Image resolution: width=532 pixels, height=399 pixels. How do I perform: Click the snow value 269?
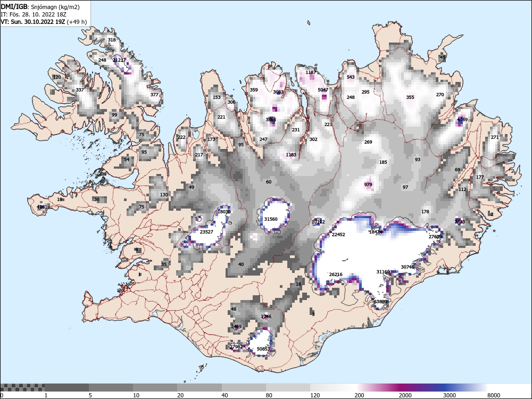[368, 142]
